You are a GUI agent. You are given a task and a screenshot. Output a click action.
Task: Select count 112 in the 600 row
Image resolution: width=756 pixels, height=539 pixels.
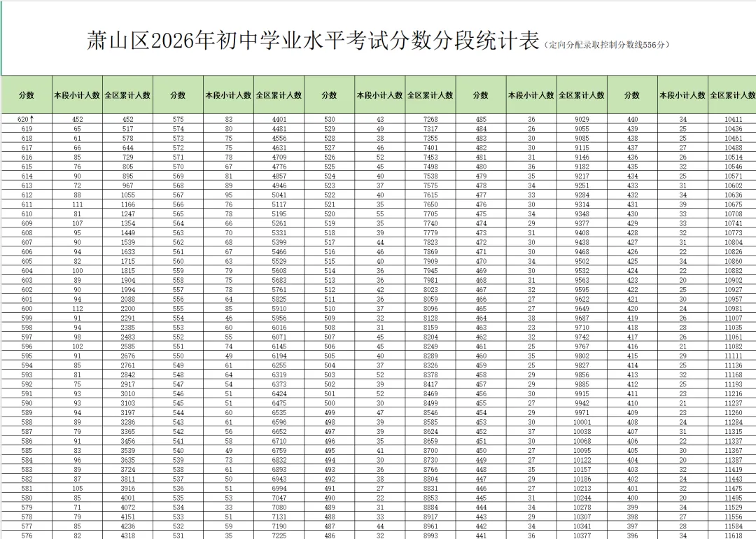tap(77, 309)
